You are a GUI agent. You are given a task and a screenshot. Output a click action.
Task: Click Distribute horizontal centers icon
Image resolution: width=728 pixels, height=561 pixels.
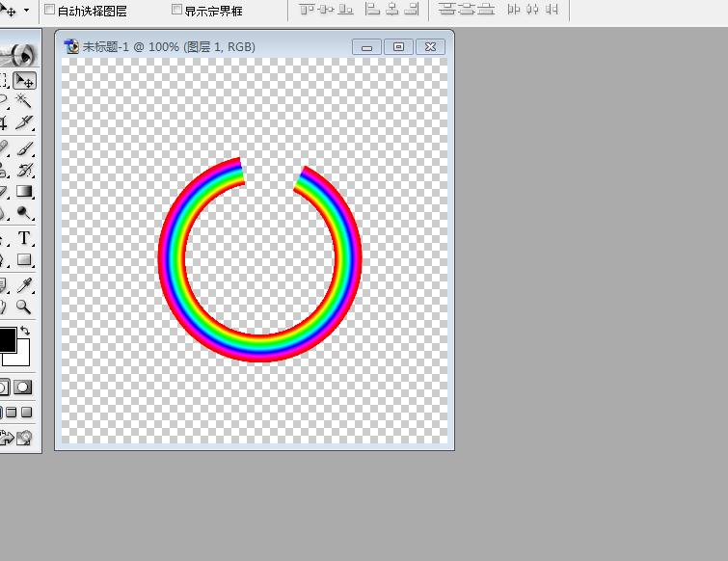tap(532, 10)
